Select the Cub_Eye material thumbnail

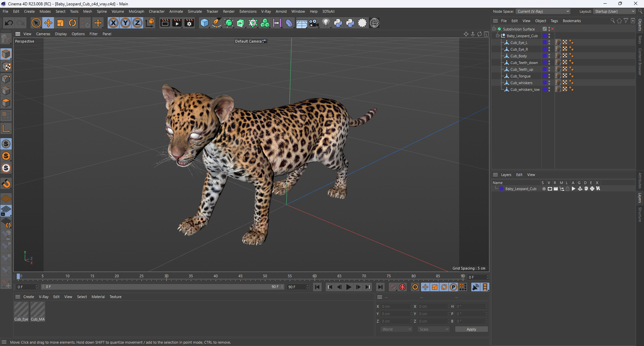point(21,309)
